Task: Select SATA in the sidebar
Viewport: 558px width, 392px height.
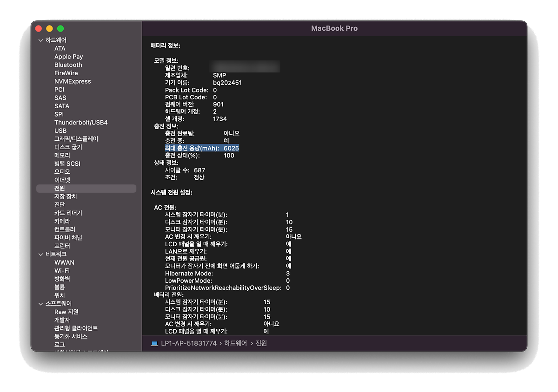Action: (x=61, y=106)
